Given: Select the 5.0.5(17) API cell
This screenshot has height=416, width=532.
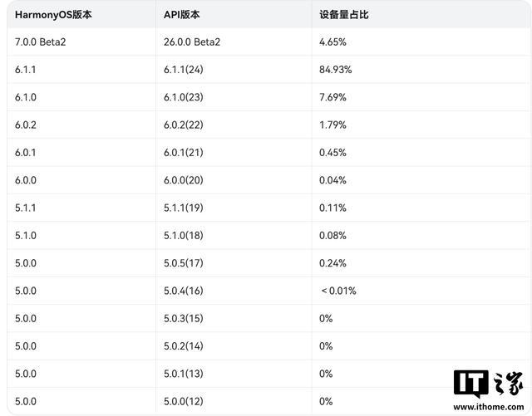Looking at the screenshot, I should click(184, 263).
